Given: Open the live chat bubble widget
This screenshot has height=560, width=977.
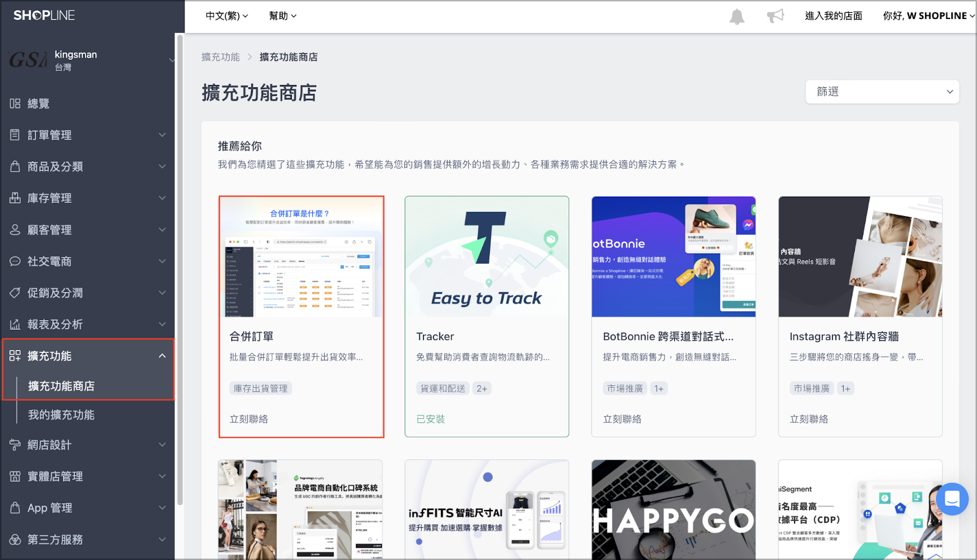Looking at the screenshot, I should coord(952,499).
